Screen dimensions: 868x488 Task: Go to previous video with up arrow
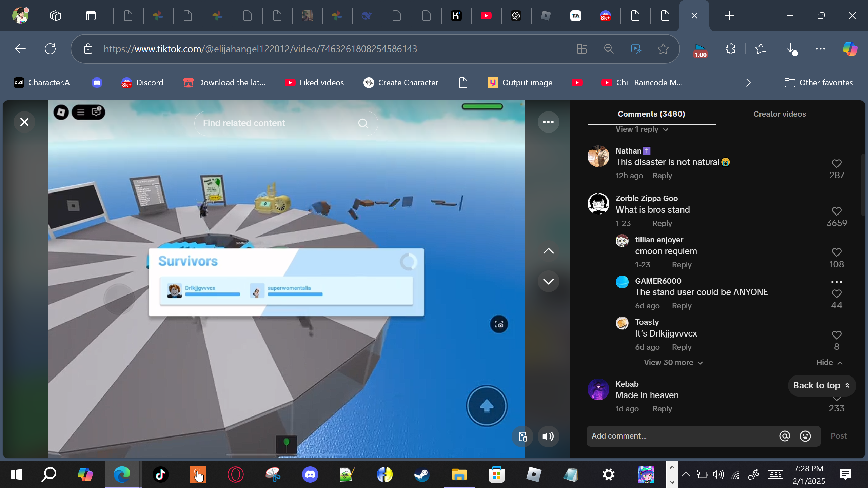click(548, 251)
